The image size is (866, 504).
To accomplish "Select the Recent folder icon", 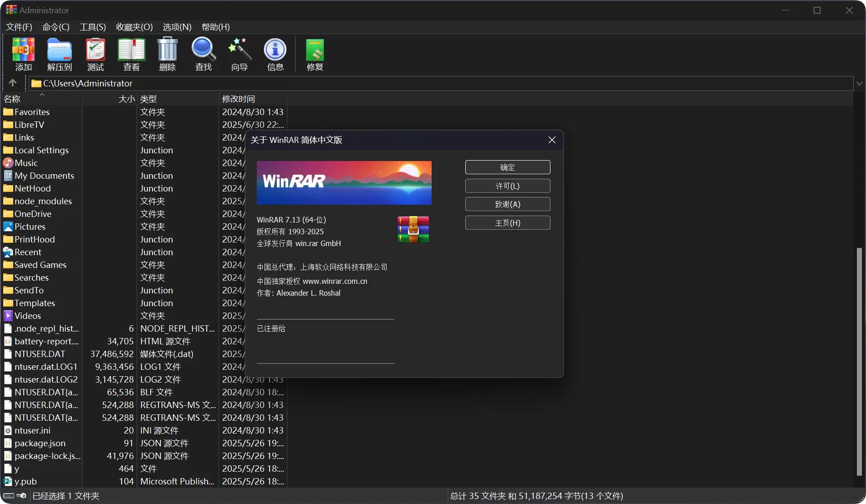I will pos(8,252).
